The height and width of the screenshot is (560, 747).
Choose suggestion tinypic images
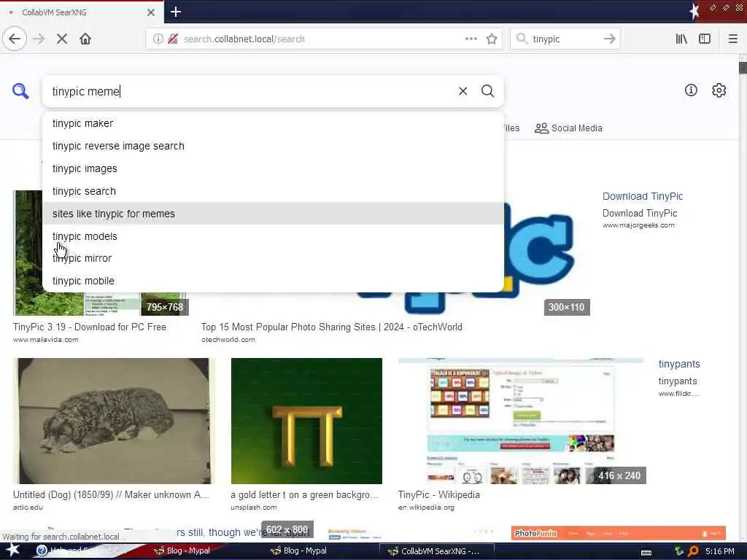click(273, 168)
